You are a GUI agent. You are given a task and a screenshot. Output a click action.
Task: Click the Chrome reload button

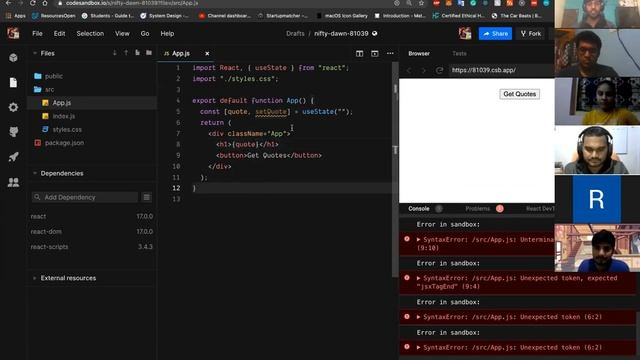click(33, 3)
